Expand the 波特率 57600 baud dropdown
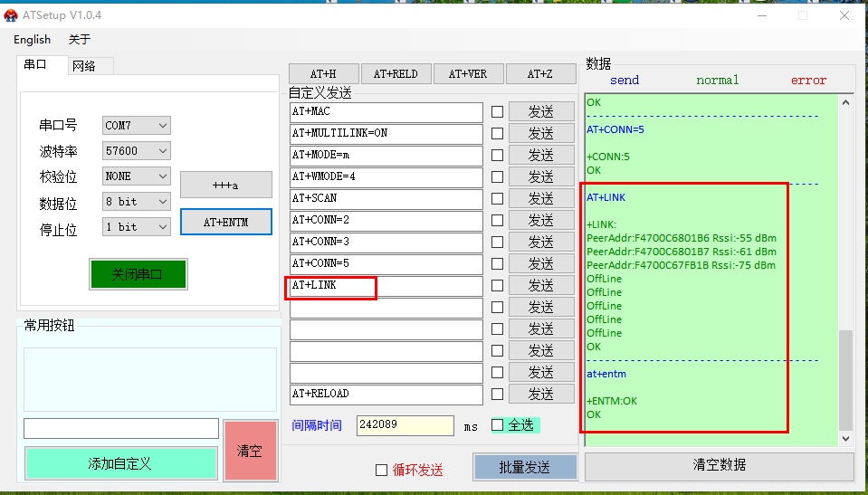868x495 pixels. click(x=136, y=151)
